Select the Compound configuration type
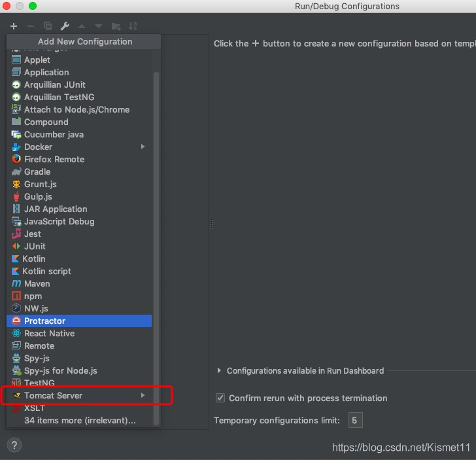Viewport: 476px width, 460px height. coord(79,122)
